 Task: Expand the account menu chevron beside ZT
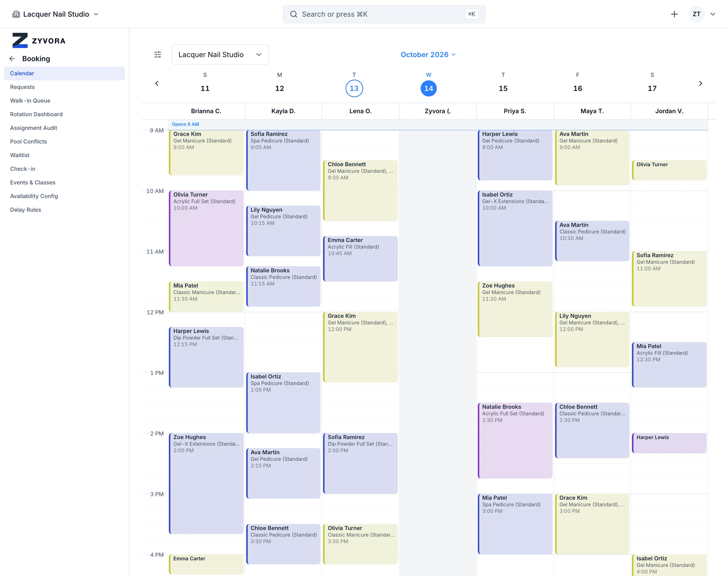tap(713, 14)
